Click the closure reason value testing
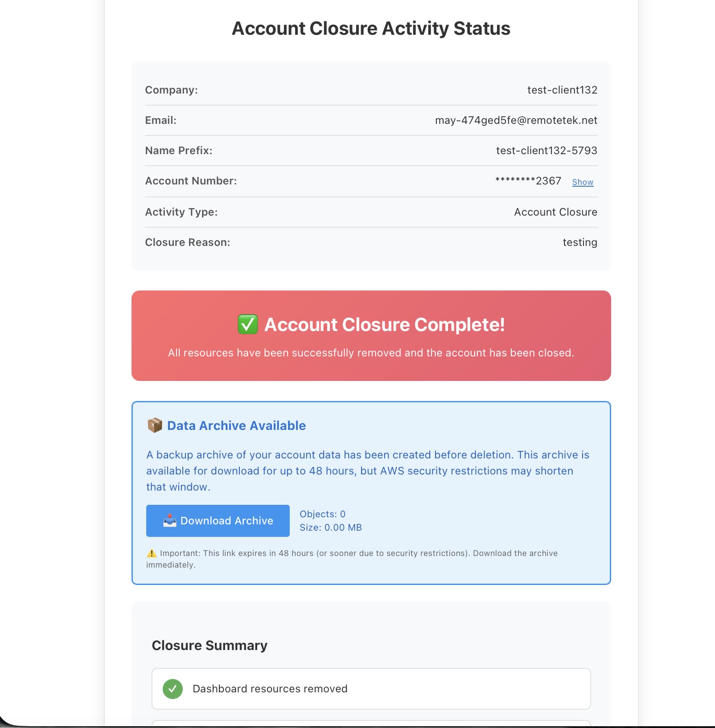715x728 pixels. click(580, 242)
